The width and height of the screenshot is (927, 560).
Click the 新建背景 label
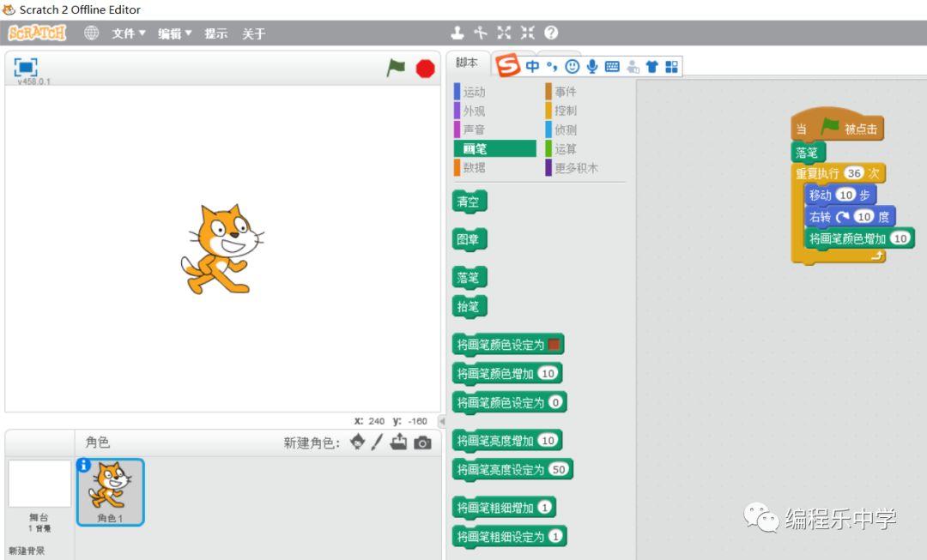27,551
